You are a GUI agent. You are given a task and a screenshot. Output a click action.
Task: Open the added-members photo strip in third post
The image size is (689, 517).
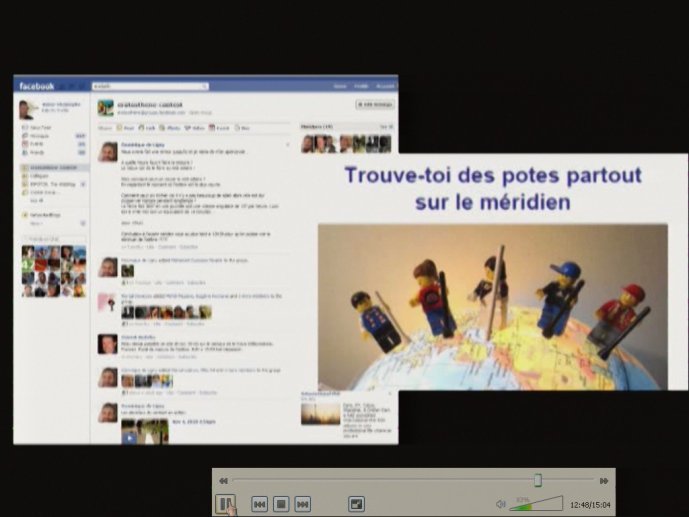click(167, 312)
